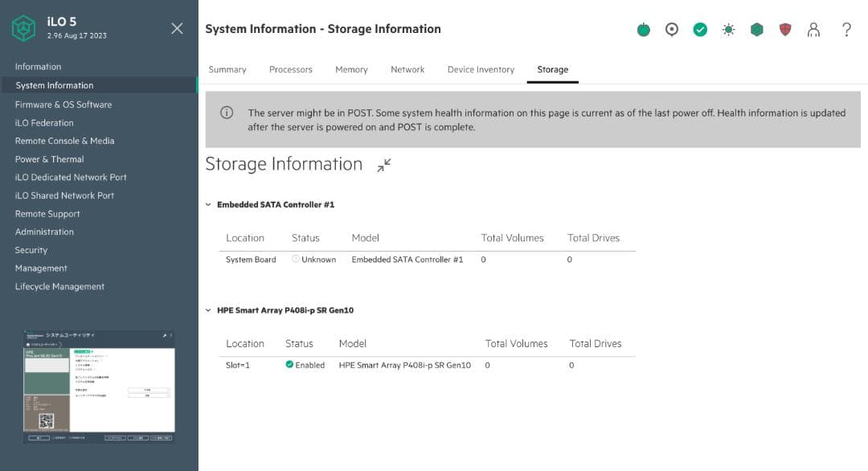Open the Device Inventory tab

click(x=481, y=69)
